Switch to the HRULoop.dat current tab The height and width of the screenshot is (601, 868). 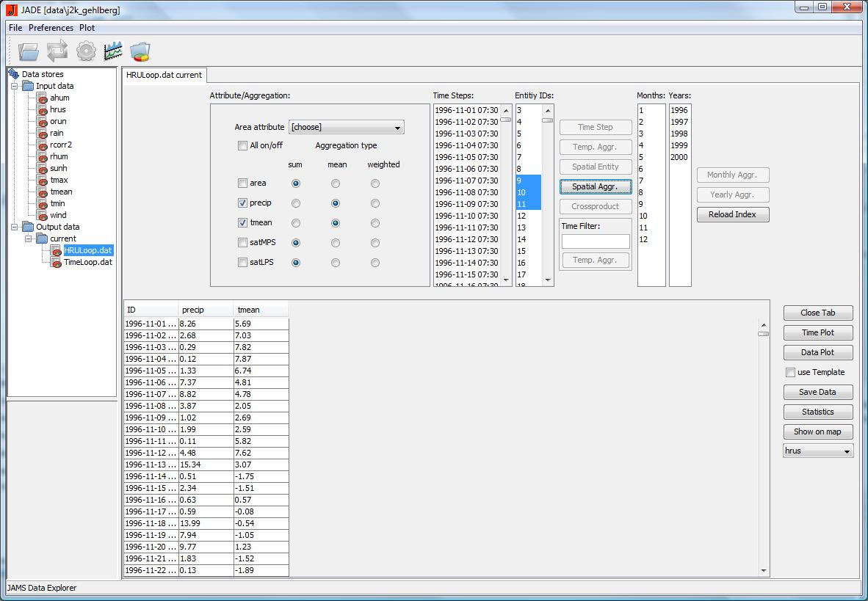pos(164,75)
